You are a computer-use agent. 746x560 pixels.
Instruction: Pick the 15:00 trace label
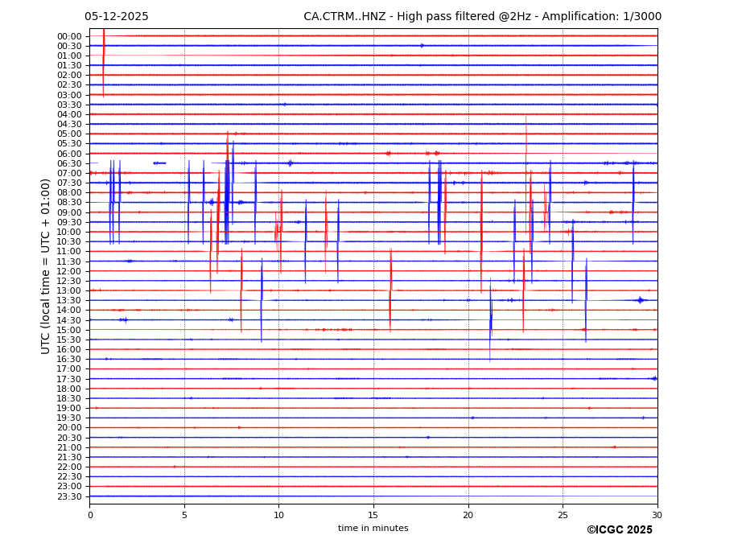pyautogui.click(x=69, y=330)
